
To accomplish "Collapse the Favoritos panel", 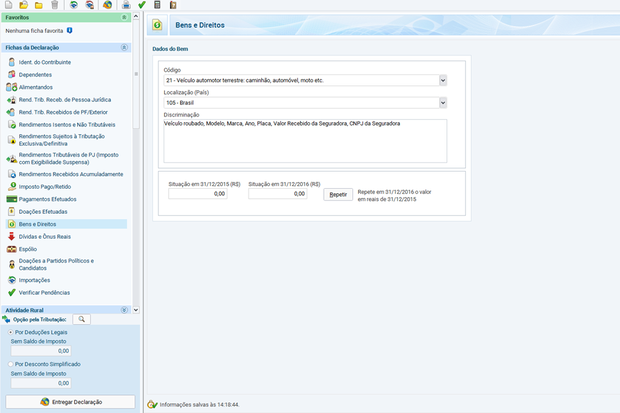I will click(x=124, y=17).
